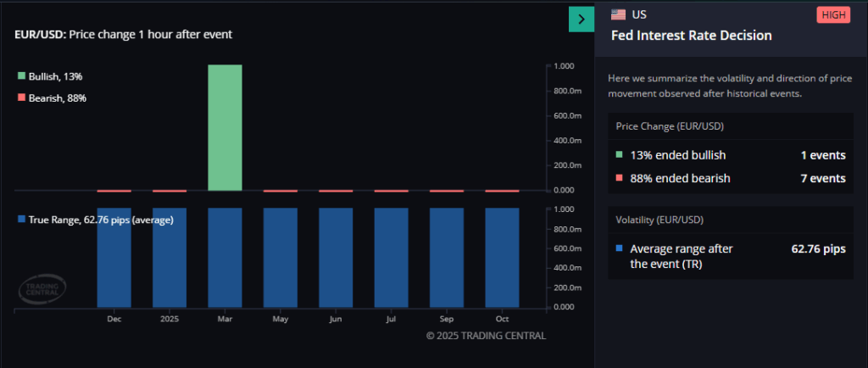The image size is (868, 368).
Task: Select the green March bullish bar
Action: point(225,127)
